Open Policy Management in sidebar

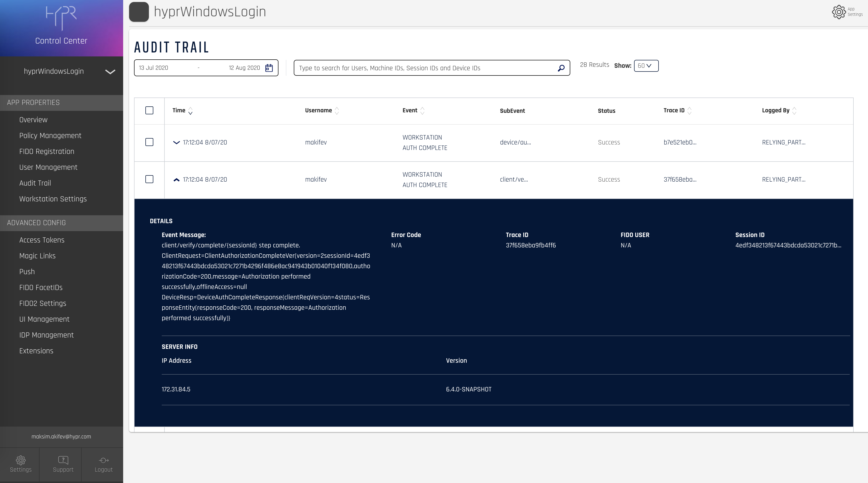[x=50, y=136]
